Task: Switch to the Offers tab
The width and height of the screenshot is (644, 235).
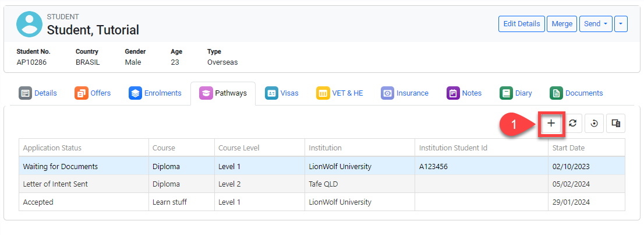Action: [x=93, y=93]
